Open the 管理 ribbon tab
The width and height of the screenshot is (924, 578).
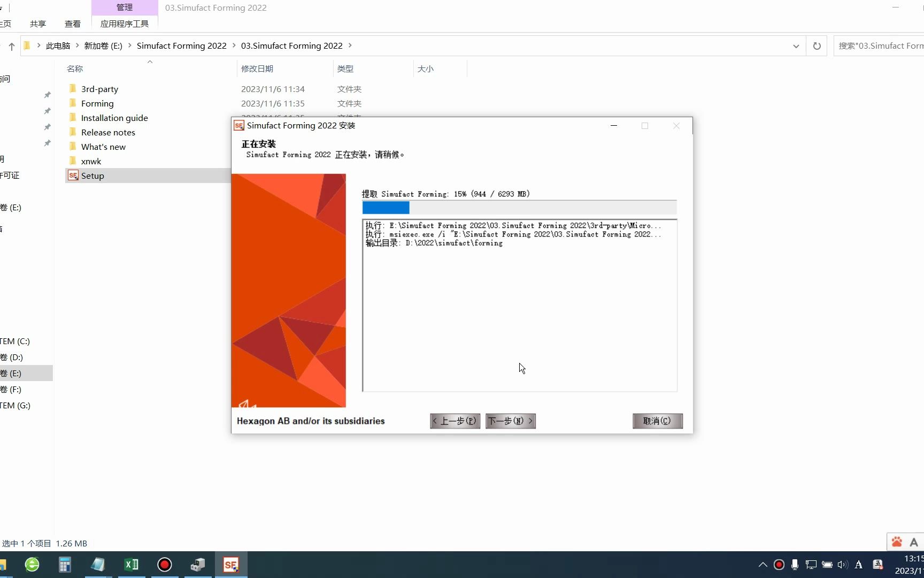click(x=125, y=7)
